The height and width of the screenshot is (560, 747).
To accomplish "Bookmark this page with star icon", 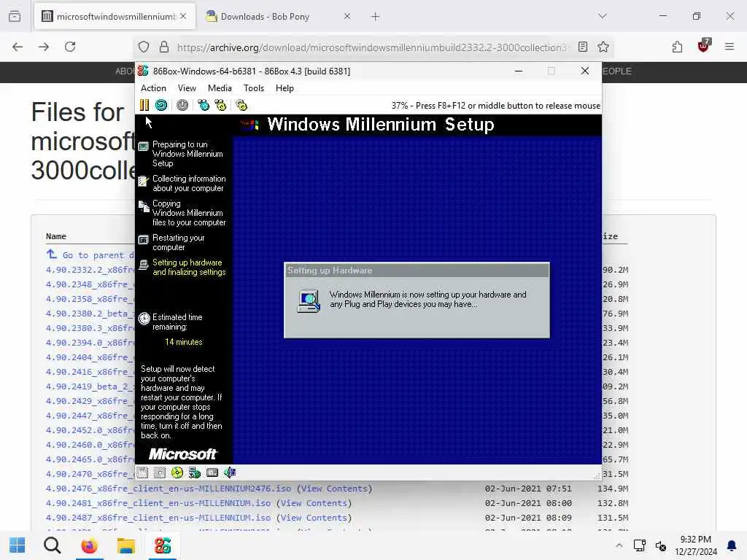I will (x=603, y=47).
